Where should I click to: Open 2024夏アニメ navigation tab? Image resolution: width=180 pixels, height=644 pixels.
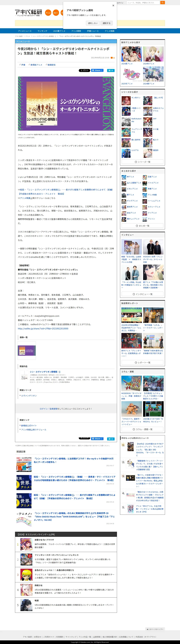(59, 31)
